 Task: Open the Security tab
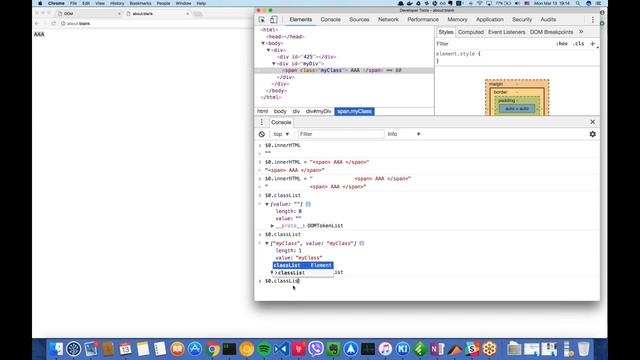point(522,20)
